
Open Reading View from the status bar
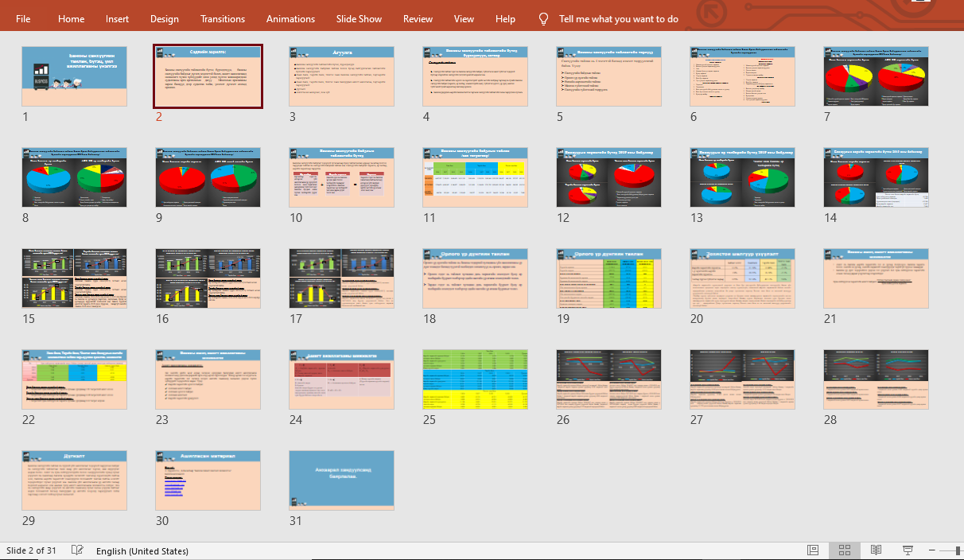pyautogui.click(x=876, y=550)
